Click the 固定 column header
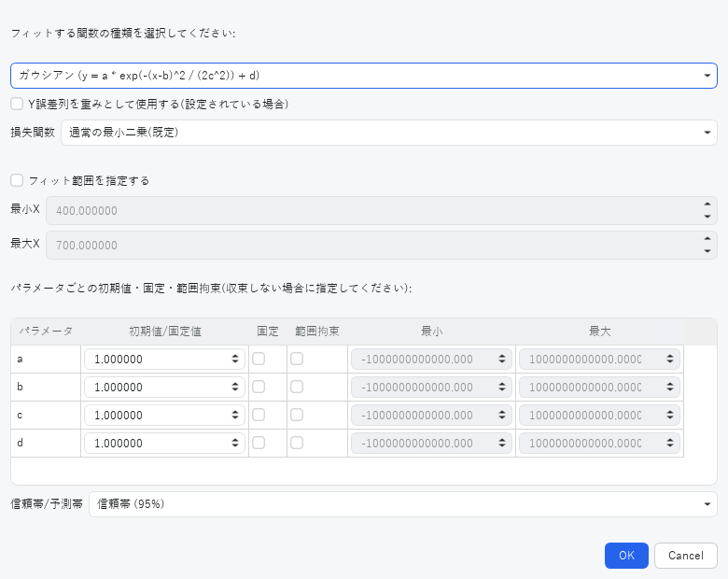 (268, 332)
